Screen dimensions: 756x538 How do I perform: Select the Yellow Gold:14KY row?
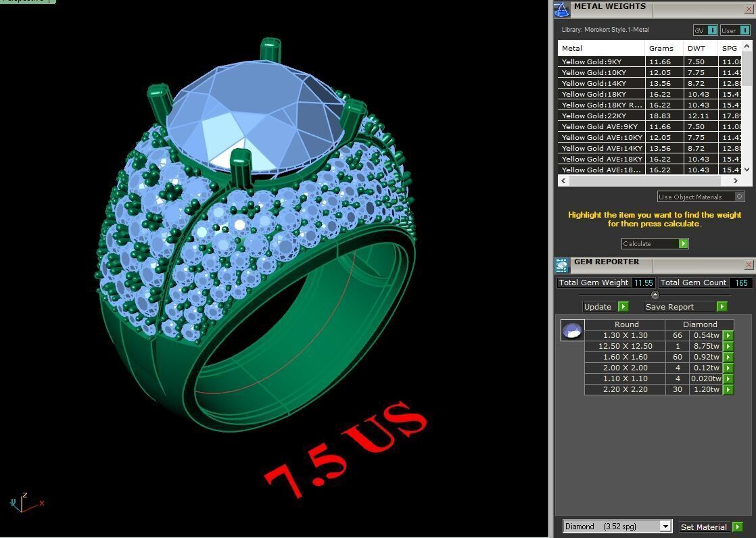click(x=649, y=83)
